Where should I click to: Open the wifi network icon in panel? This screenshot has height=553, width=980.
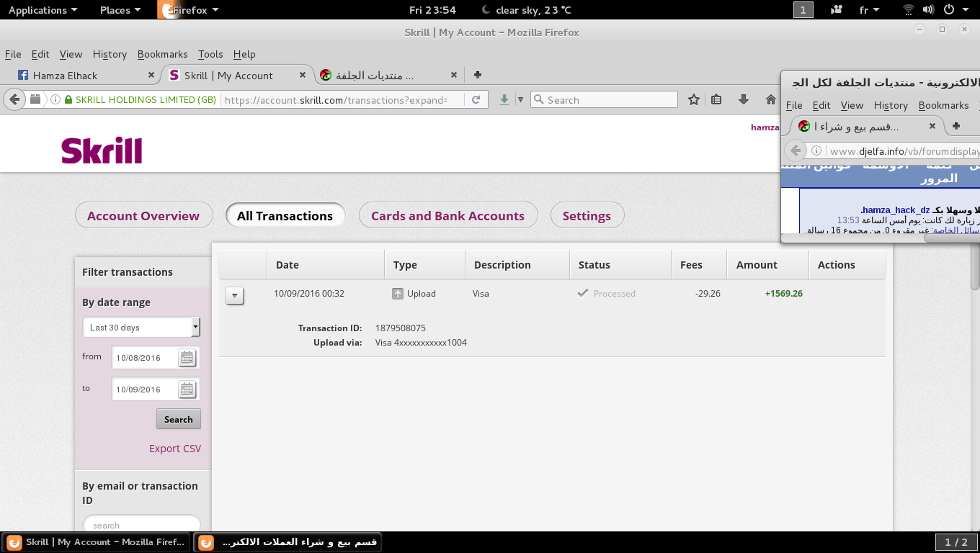click(909, 10)
